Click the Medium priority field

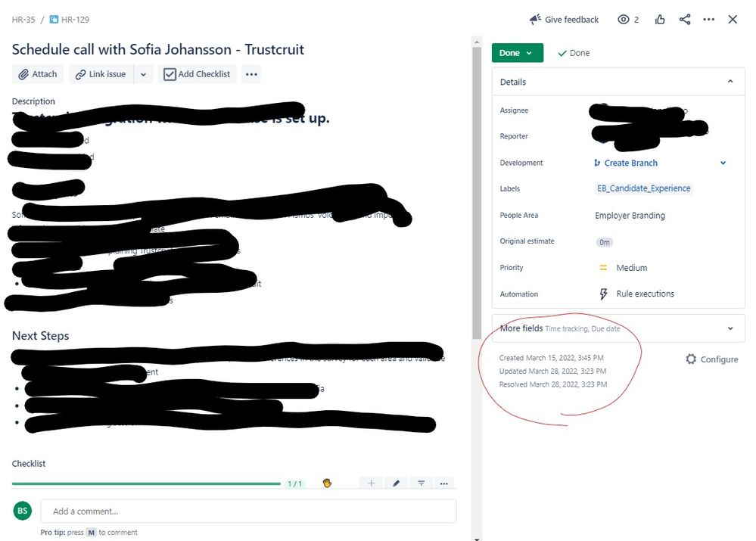coord(632,268)
